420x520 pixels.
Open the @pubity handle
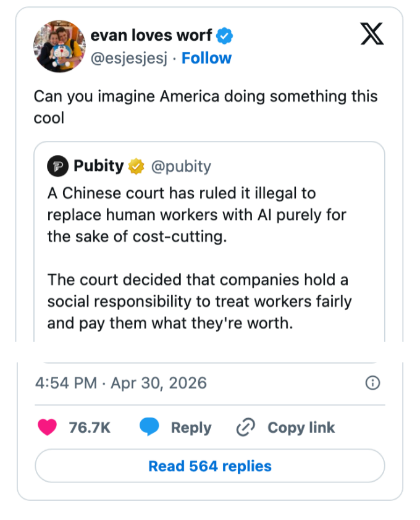coord(181,167)
